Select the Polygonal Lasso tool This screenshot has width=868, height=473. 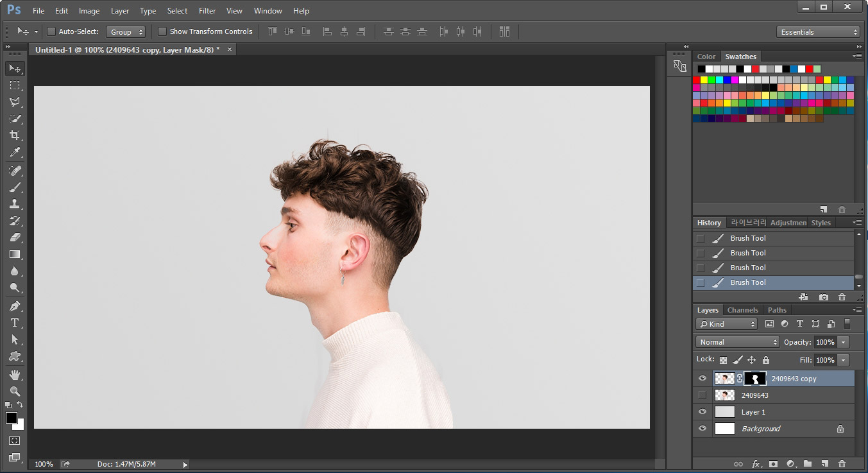15,101
